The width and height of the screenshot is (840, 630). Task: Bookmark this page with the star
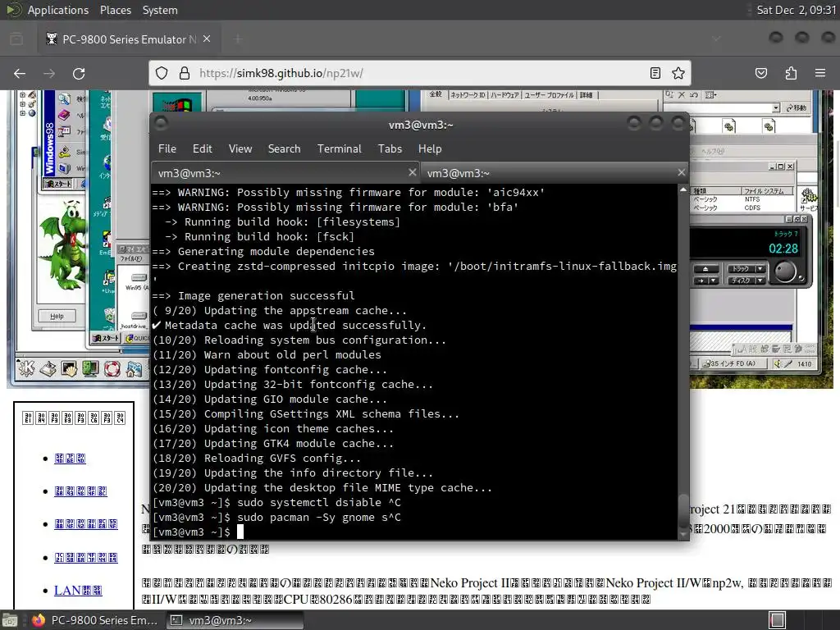tap(678, 73)
